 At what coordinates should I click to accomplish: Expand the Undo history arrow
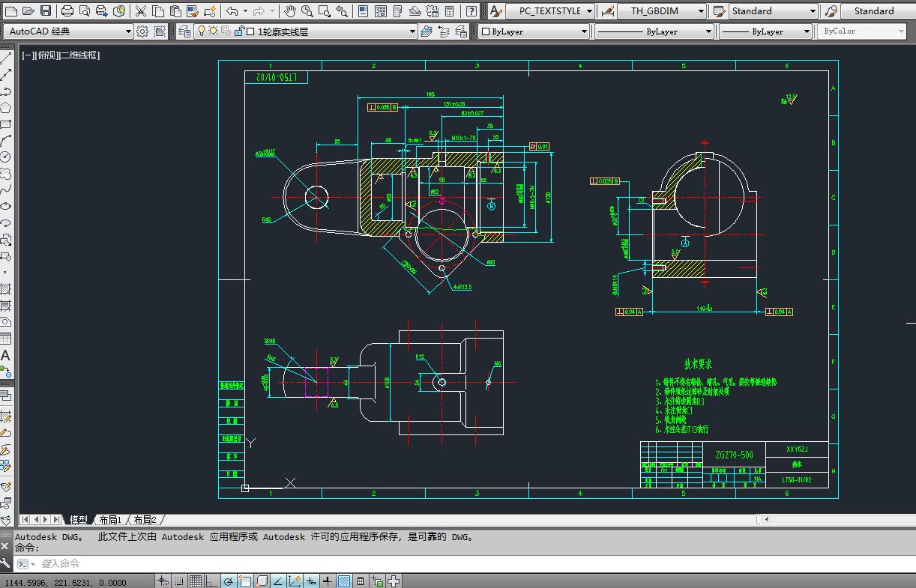pos(245,10)
